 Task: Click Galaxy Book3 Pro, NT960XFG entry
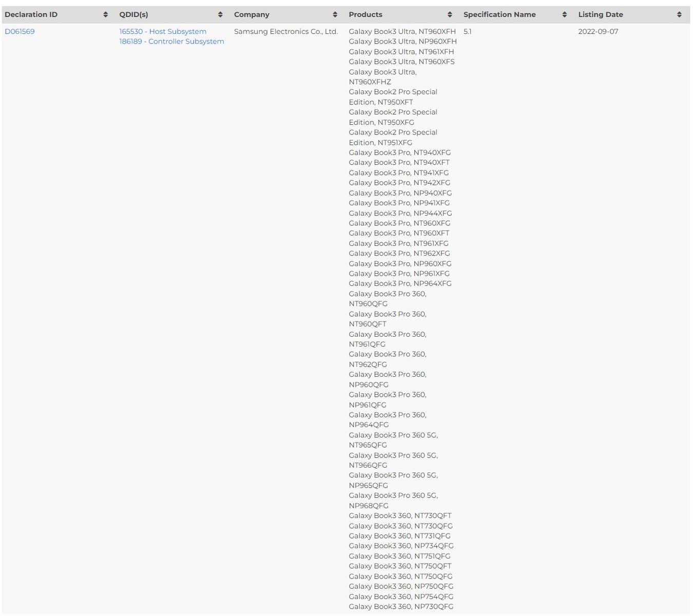coord(399,223)
